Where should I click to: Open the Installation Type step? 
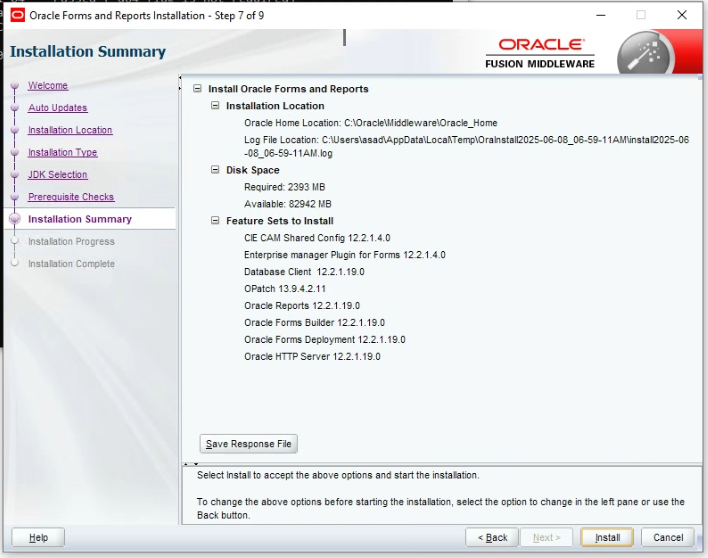pos(63,153)
